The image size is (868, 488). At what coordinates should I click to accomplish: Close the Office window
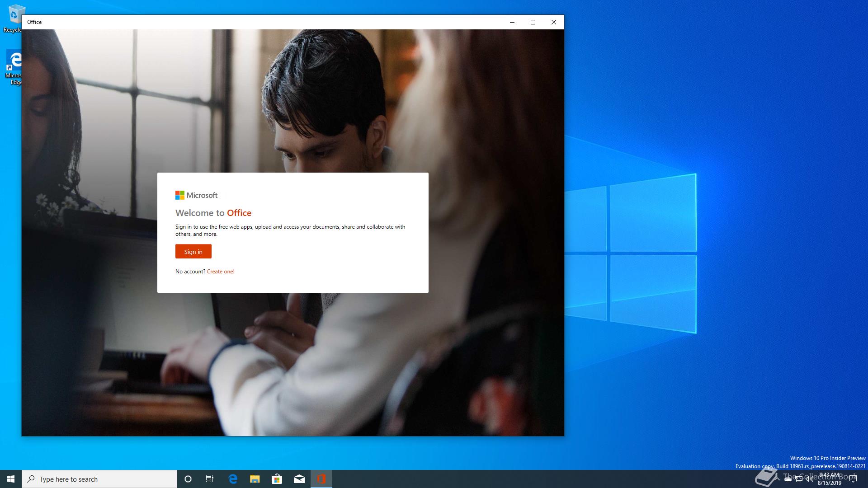554,22
